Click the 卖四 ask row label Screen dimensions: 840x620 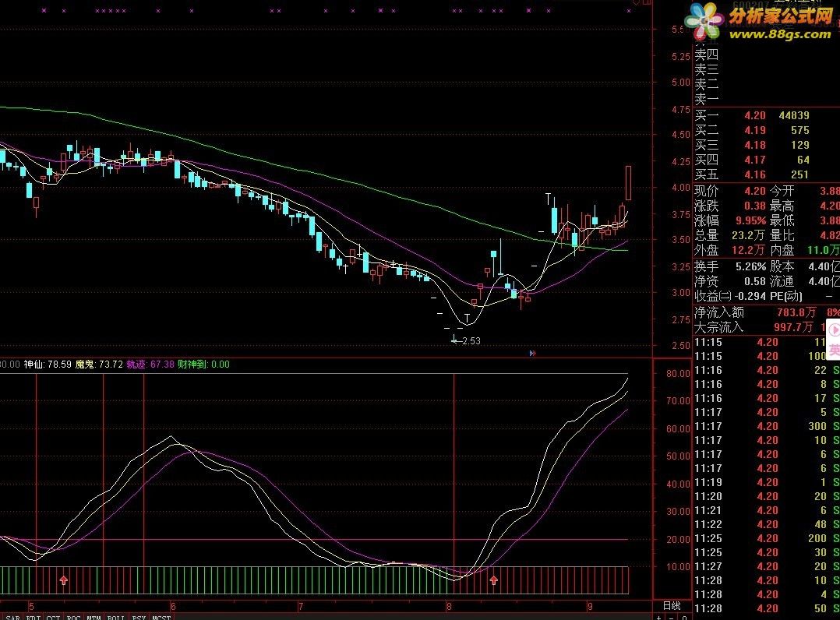(x=707, y=54)
